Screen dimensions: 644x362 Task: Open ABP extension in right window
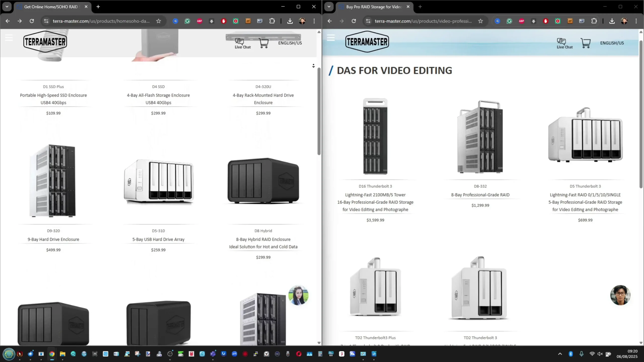coord(521,21)
